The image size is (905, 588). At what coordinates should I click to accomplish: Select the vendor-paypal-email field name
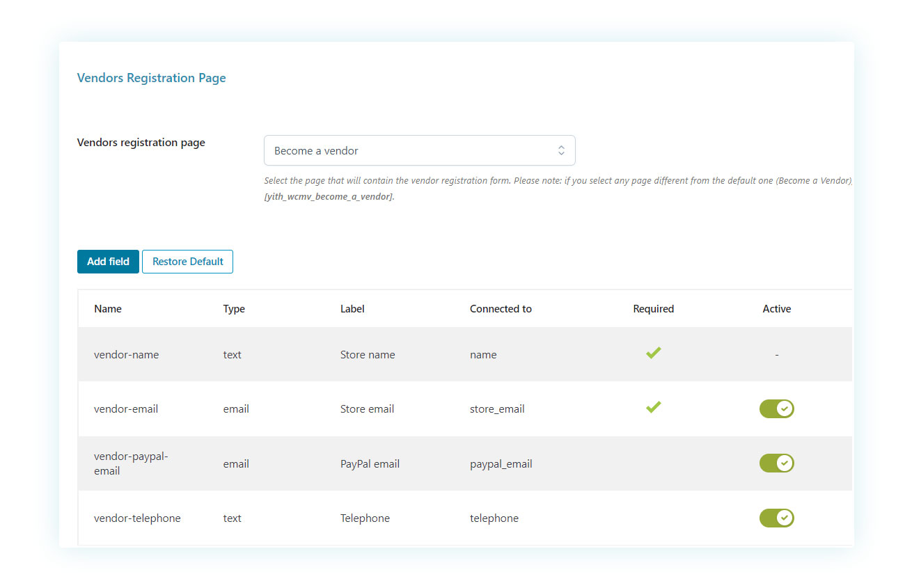pos(131,463)
